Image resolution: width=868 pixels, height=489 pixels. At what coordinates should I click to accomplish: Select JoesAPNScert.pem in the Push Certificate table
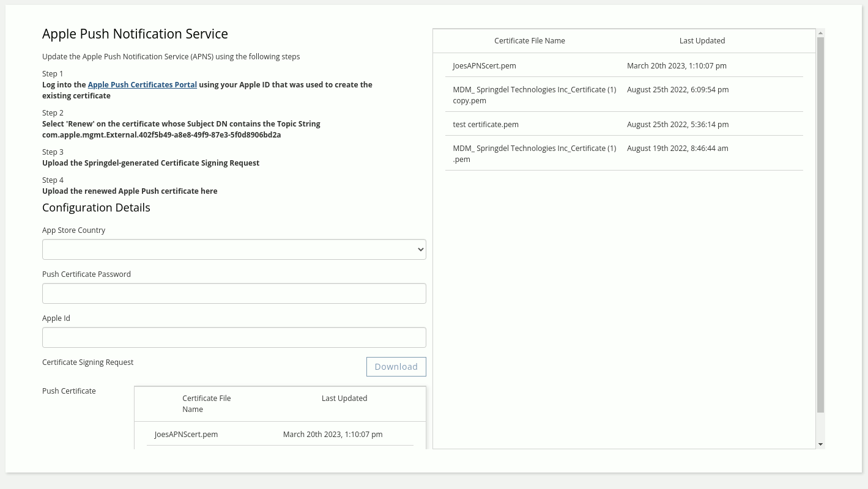point(186,434)
